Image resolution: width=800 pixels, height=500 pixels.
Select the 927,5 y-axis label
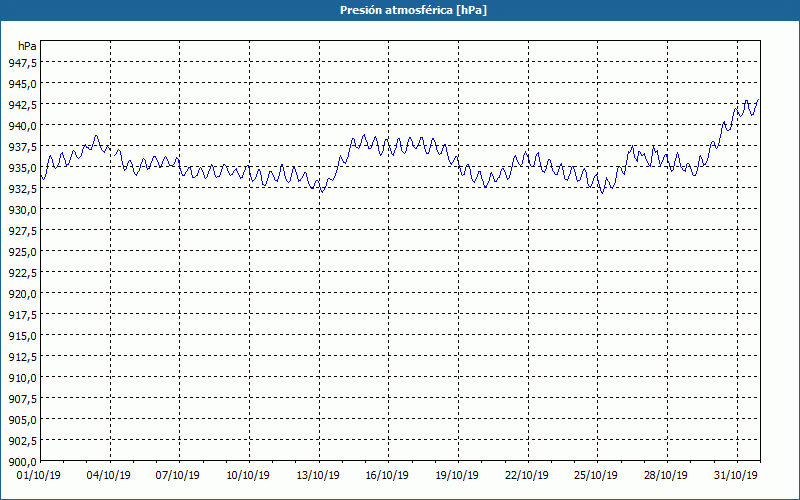[x=22, y=231]
